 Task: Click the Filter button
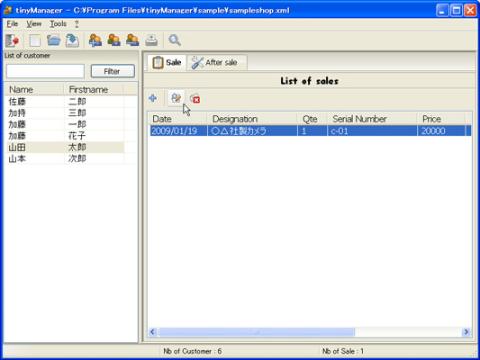point(113,71)
